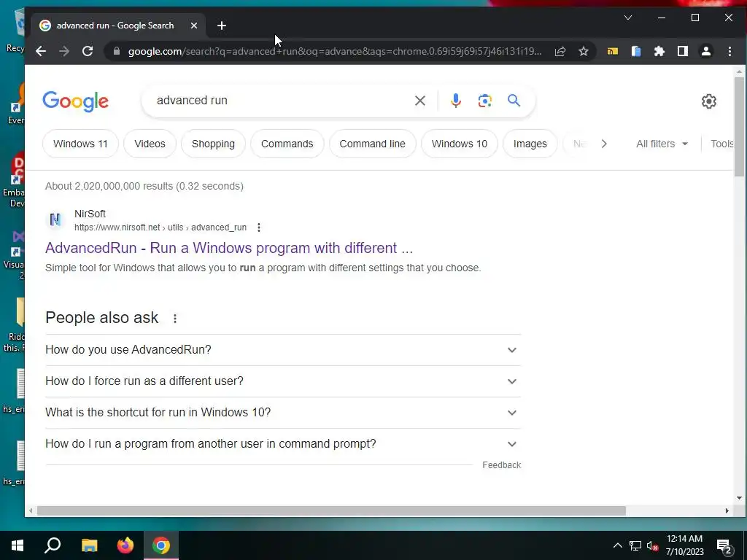Screen dimensions: 747x560
Task: Click the horizontal scrollbar right arrow
Action: [727, 511]
